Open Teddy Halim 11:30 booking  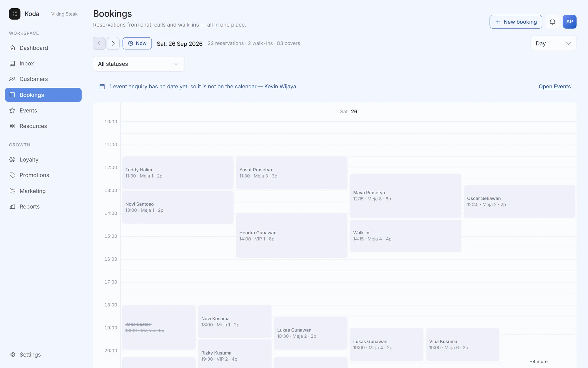(178, 173)
